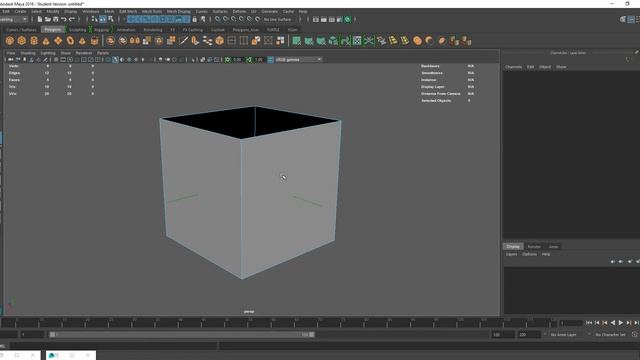Switch to the Animation shelf tab
640x360 pixels.
(126, 30)
